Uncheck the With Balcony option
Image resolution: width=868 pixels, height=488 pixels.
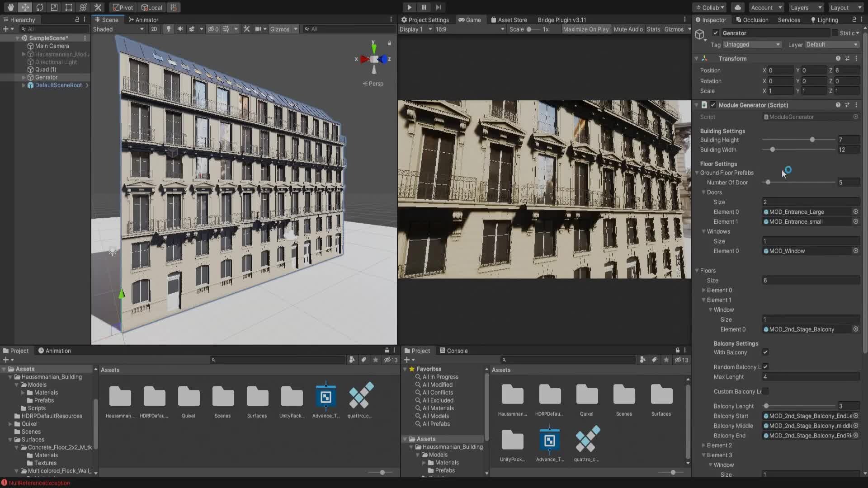[x=766, y=352]
